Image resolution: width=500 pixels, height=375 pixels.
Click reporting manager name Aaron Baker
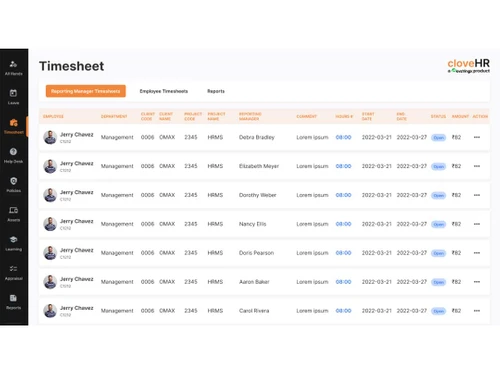pos(254,282)
